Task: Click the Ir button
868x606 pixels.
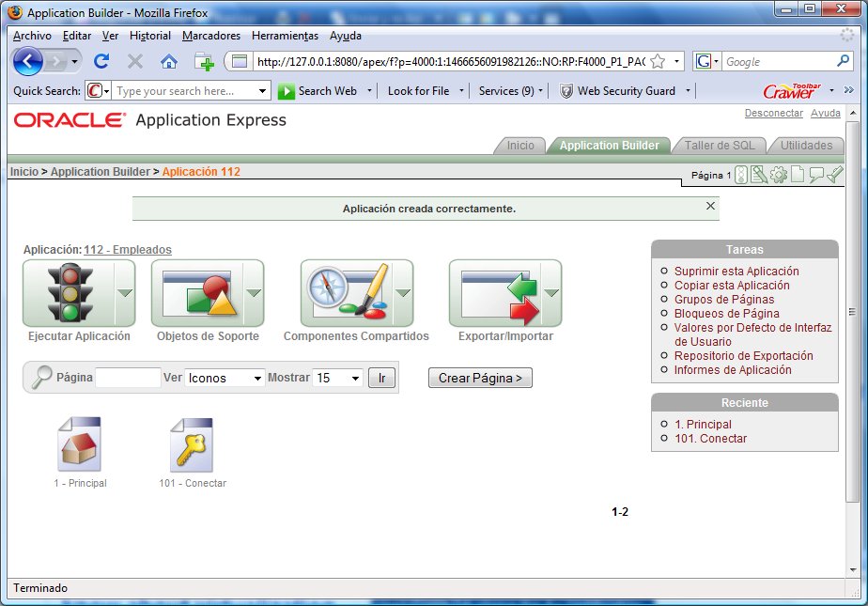Action: click(382, 378)
